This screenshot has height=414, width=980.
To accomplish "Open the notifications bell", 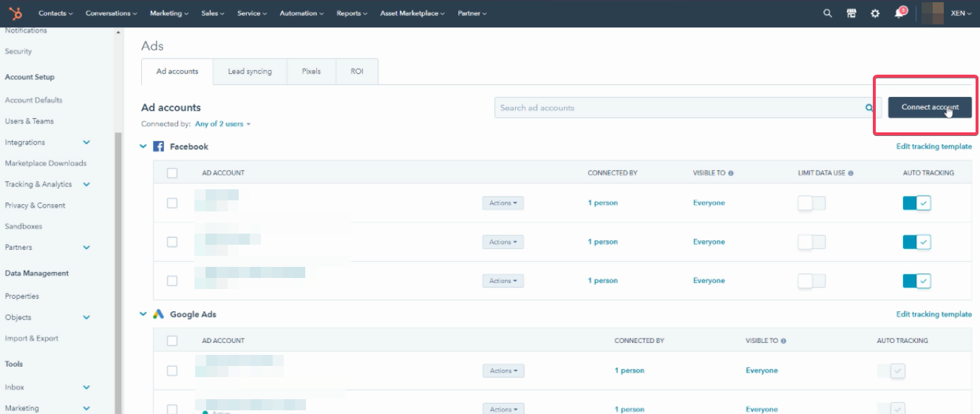I will pyautogui.click(x=899, y=13).
